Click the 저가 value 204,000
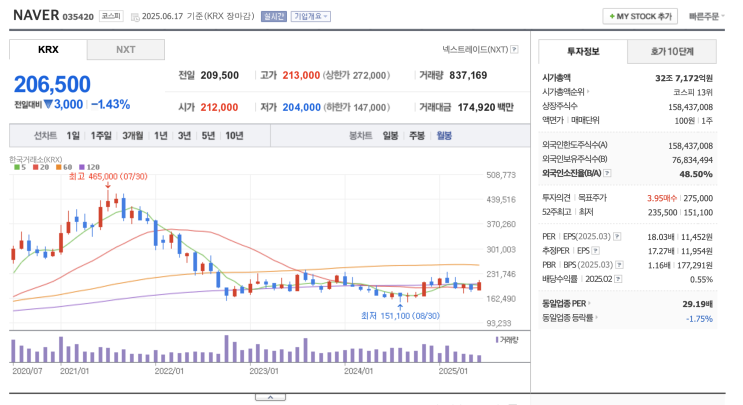Viewport: 743px width, 405px height. [x=302, y=108]
